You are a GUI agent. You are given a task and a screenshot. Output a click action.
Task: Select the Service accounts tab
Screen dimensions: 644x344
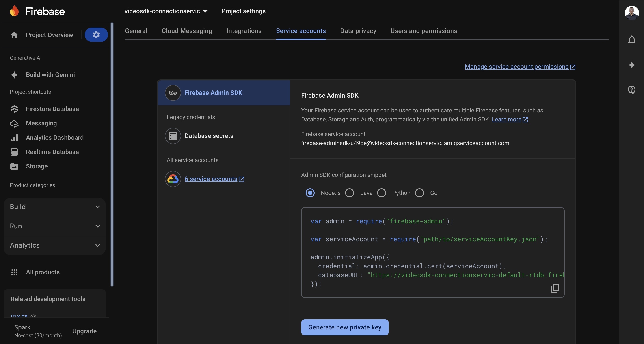(x=301, y=31)
